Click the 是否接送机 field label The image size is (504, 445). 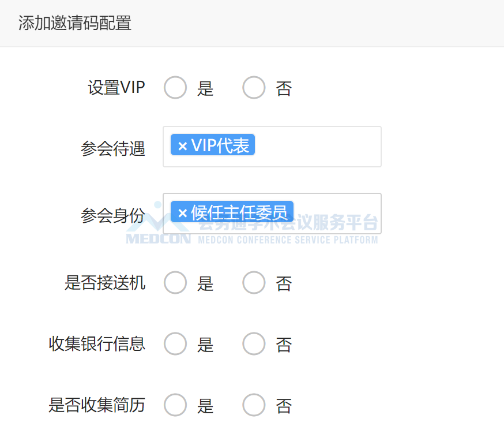click(105, 283)
